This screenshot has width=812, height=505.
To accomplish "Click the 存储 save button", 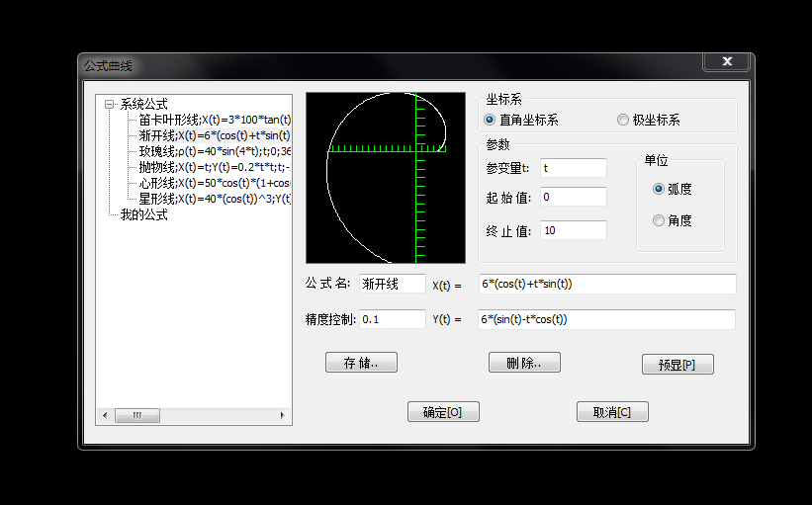I will (x=361, y=363).
